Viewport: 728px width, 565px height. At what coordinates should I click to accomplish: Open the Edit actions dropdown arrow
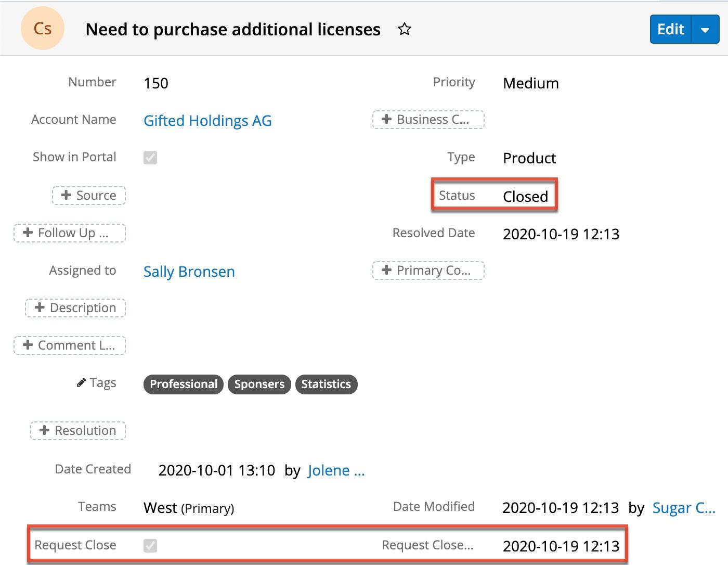pyautogui.click(x=705, y=30)
